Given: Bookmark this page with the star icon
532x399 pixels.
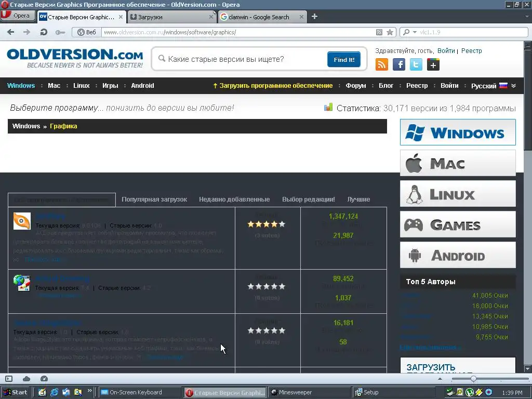Looking at the screenshot, I should tap(390, 32).
